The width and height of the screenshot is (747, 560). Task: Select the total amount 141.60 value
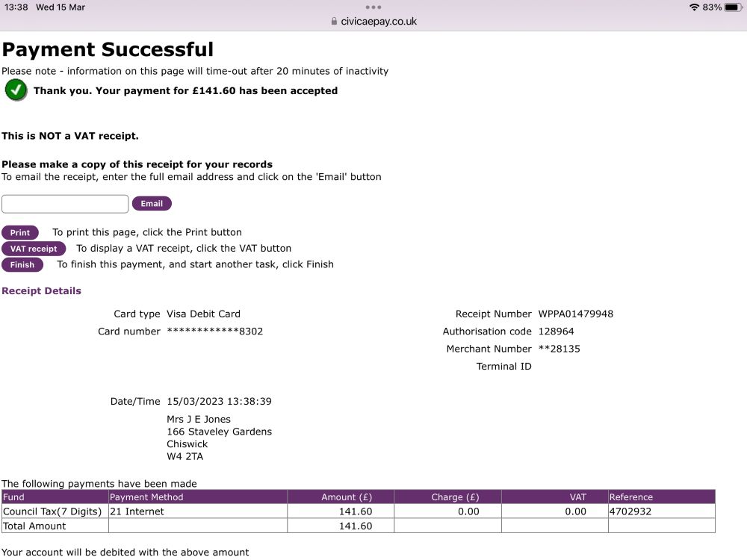356,526
